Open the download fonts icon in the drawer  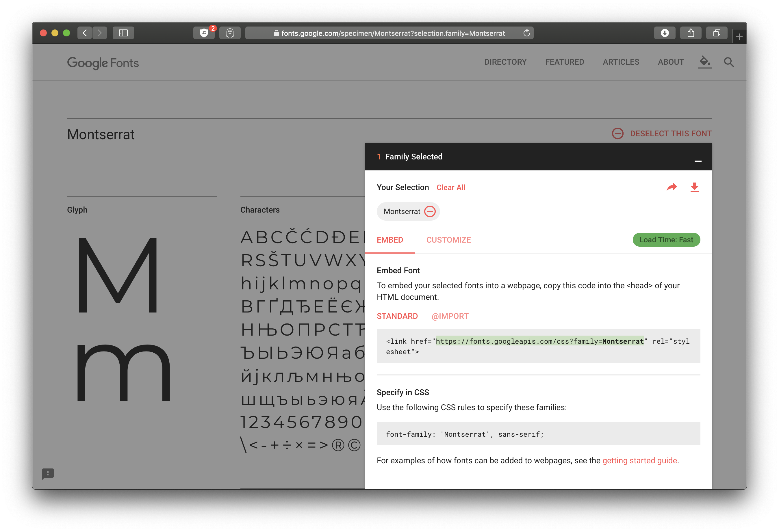[695, 187]
